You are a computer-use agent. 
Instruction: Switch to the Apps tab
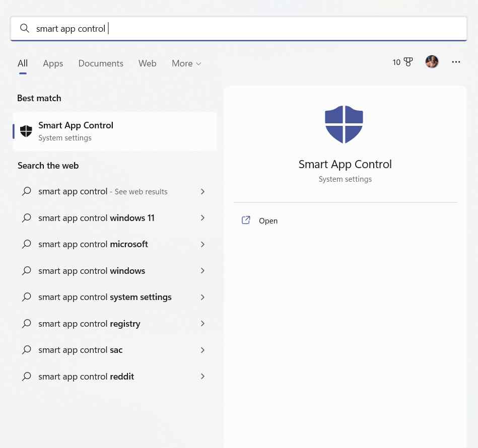53,63
